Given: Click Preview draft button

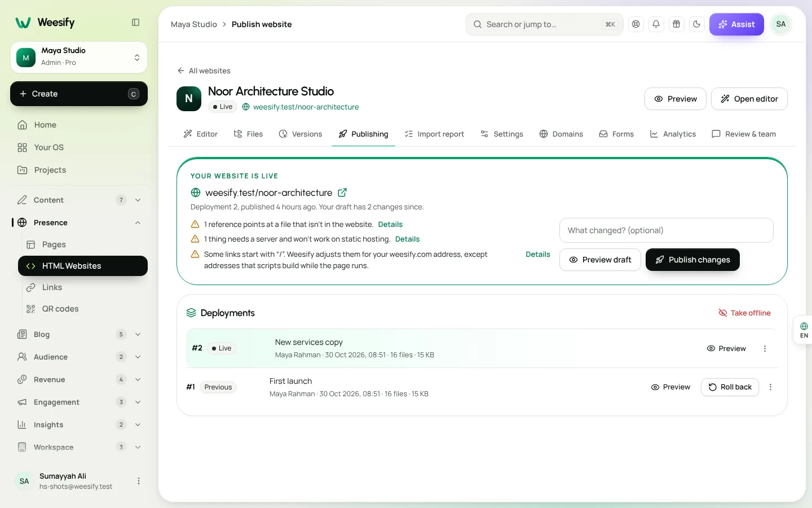Looking at the screenshot, I should (600, 260).
